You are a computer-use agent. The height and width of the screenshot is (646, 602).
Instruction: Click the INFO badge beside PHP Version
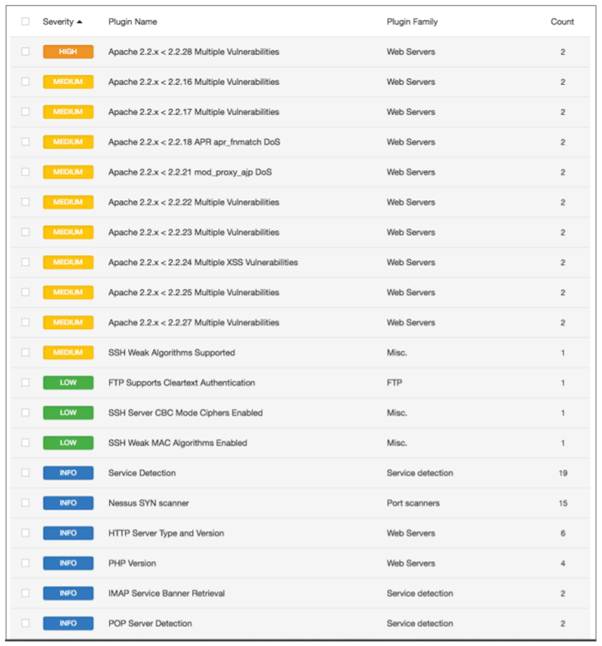point(68,563)
